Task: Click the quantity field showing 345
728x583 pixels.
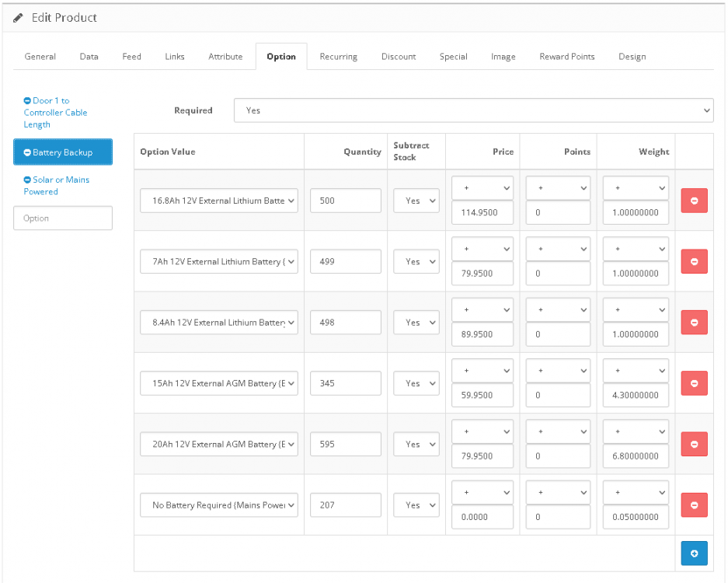Action: click(346, 383)
